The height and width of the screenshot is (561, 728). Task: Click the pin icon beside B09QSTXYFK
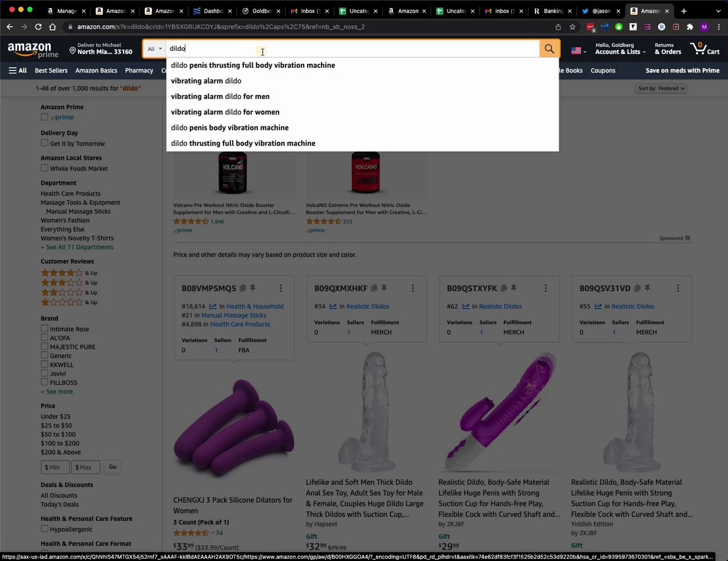coord(514,288)
